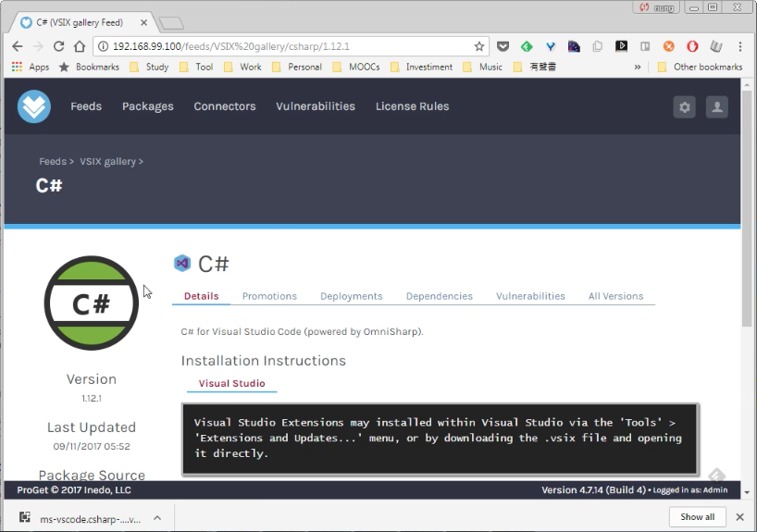The width and height of the screenshot is (757, 532).
Task: Click the Feeds breadcrumb link
Action: click(53, 161)
